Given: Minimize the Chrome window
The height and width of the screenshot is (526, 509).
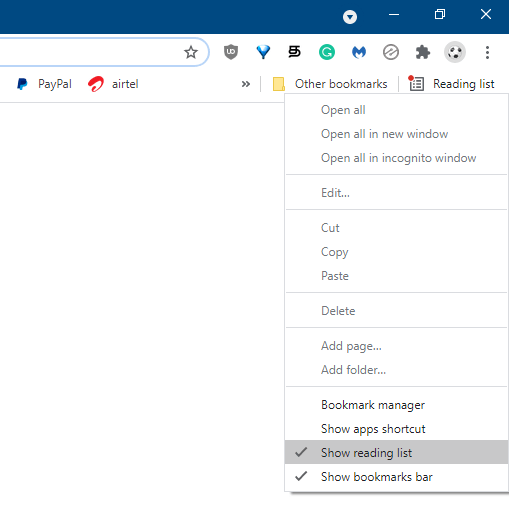Looking at the screenshot, I should coord(394,14).
